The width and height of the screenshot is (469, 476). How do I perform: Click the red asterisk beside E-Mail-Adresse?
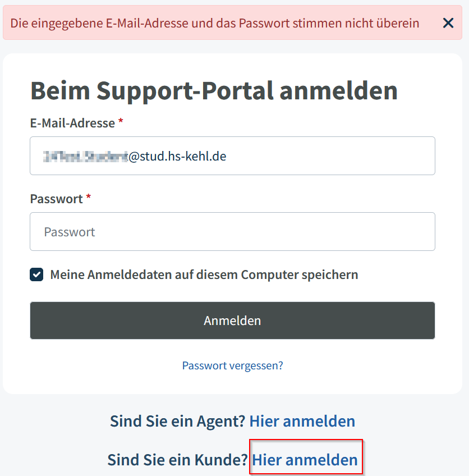[x=121, y=122]
